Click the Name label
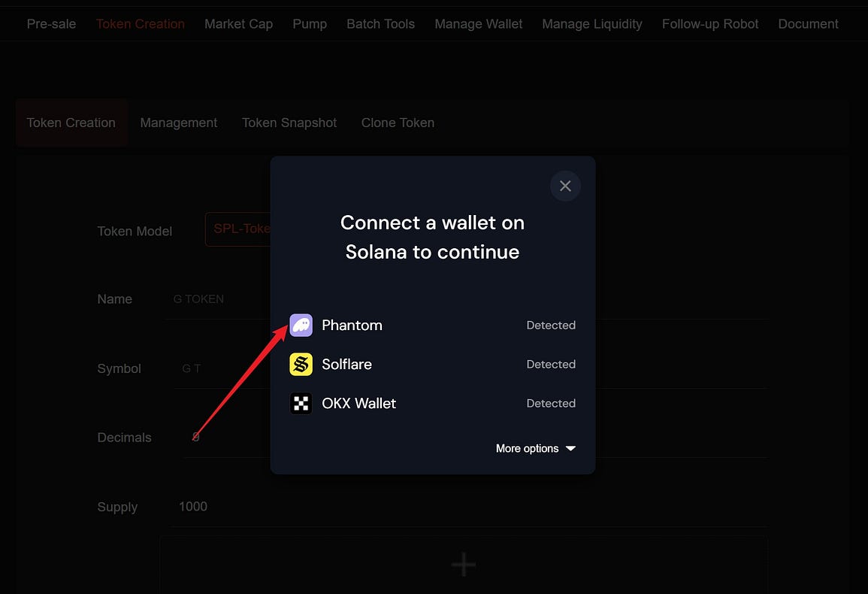Screen dimensions: 868x594 coord(114,299)
